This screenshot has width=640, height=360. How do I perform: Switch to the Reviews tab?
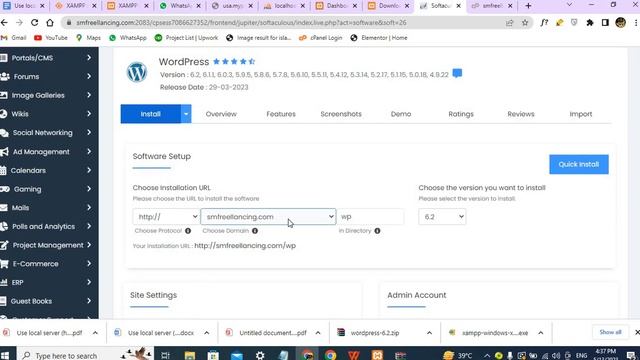tap(521, 114)
